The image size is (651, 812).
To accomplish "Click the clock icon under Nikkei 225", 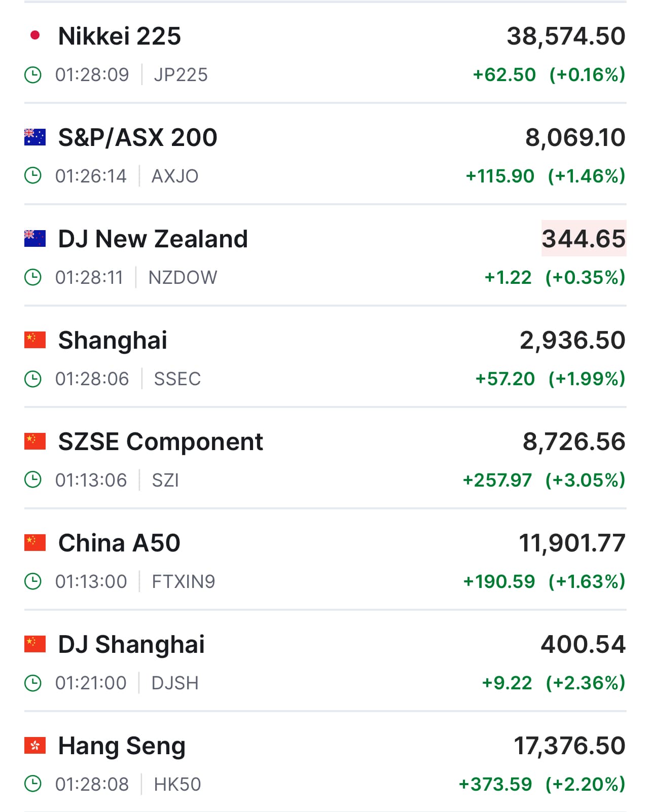I will (x=33, y=75).
